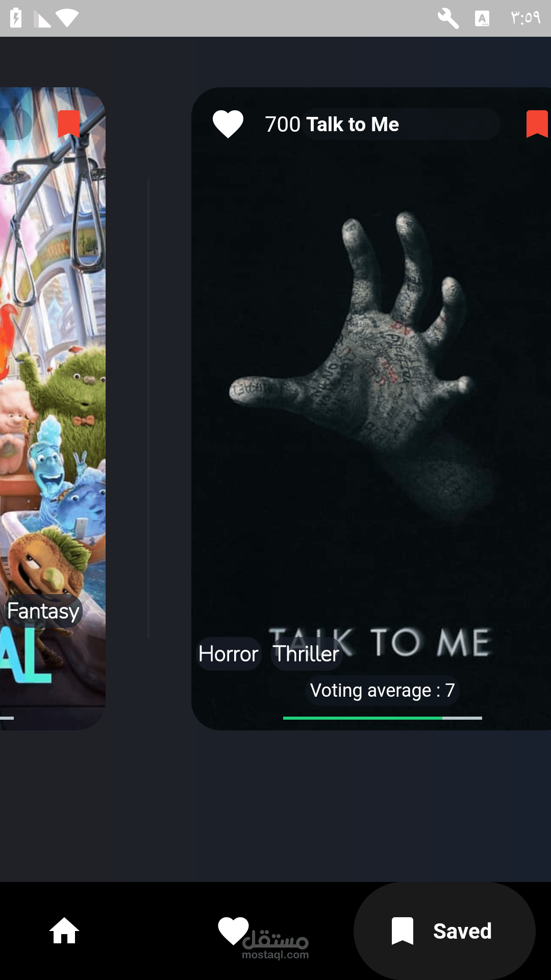
Task: Toggle the red bookmark on Talk to Me
Action: pos(537,124)
